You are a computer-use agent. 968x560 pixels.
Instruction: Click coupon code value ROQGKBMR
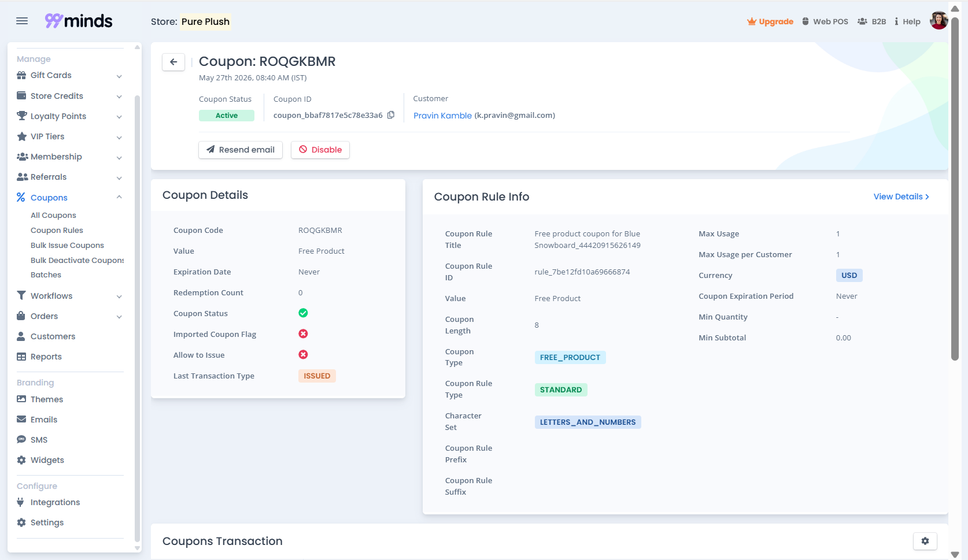(x=320, y=230)
